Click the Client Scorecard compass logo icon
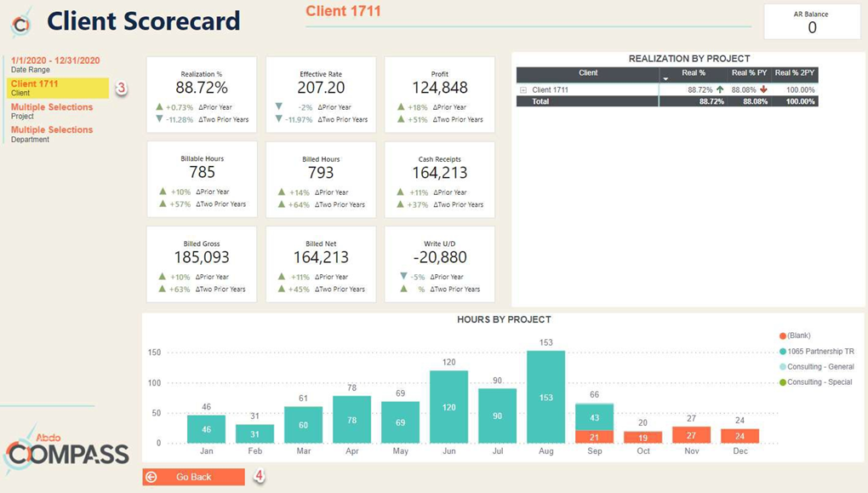 pyautogui.click(x=21, y=23)
